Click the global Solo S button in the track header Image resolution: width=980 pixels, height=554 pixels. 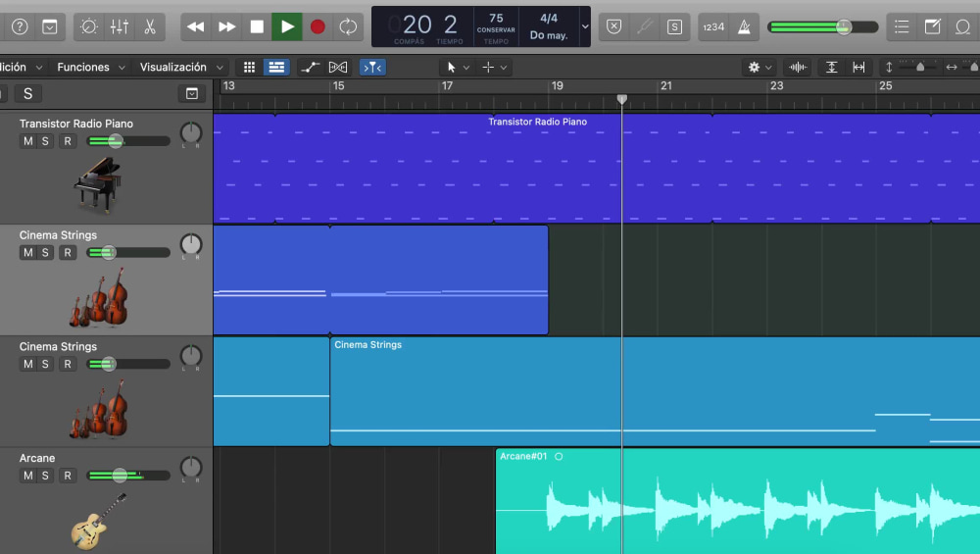[27, 94]
